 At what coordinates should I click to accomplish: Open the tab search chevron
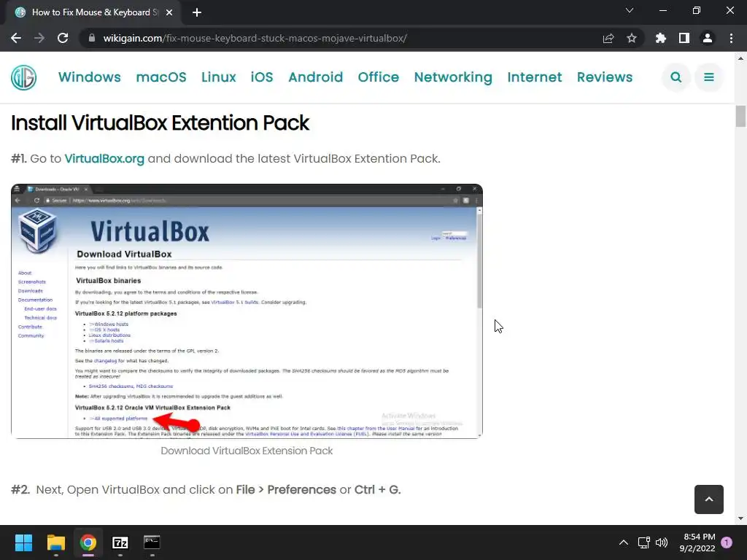[x=630, y=10]
